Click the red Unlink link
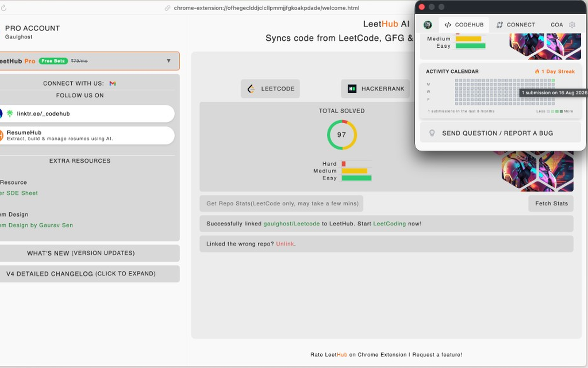The image size is (588, 368). point(285,244)
